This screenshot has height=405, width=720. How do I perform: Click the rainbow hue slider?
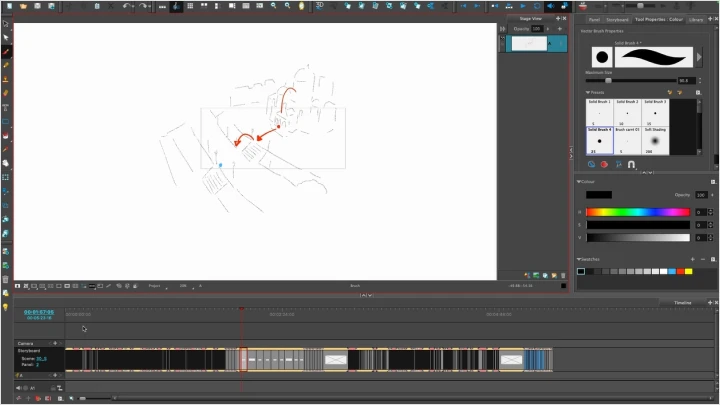(638, 212)
